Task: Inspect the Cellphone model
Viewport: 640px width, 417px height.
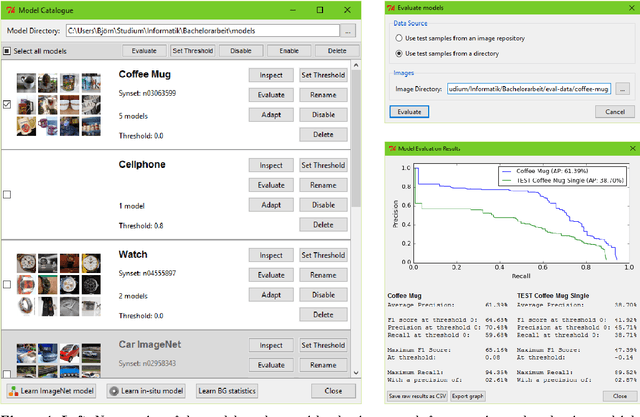Action: 271,165
